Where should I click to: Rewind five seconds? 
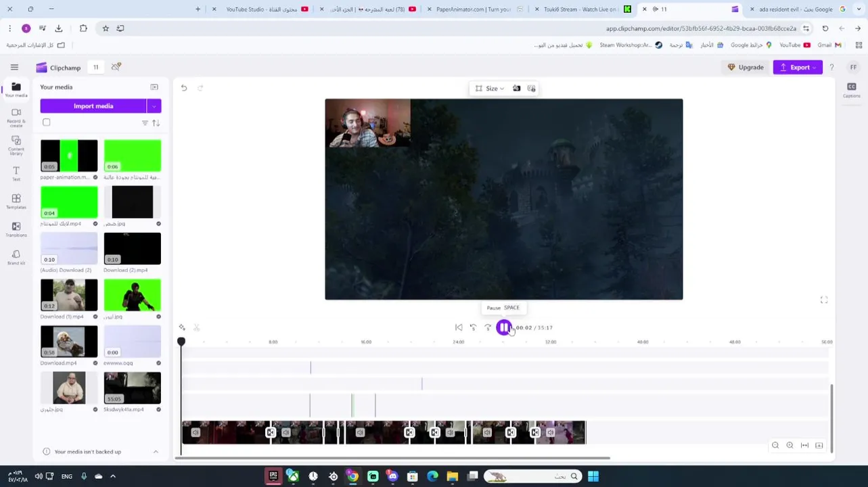coord(473,327)
